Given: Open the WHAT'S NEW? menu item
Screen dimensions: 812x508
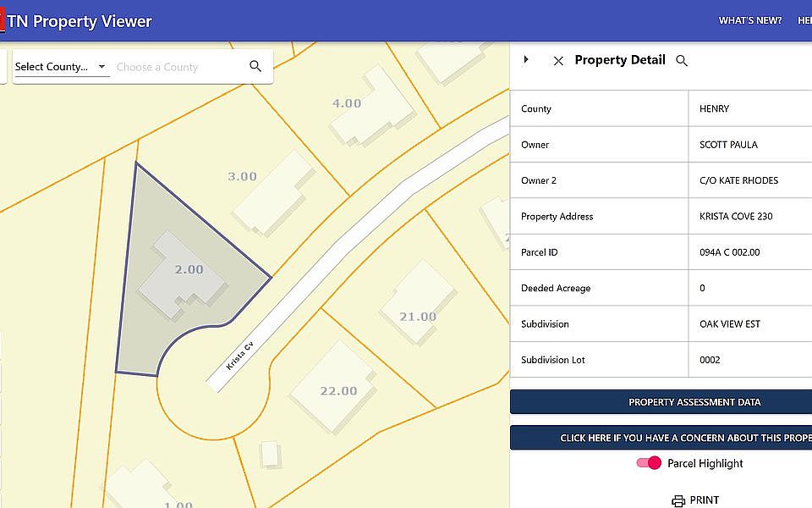Looking at the screenshot, I should [x=750, y=20].
